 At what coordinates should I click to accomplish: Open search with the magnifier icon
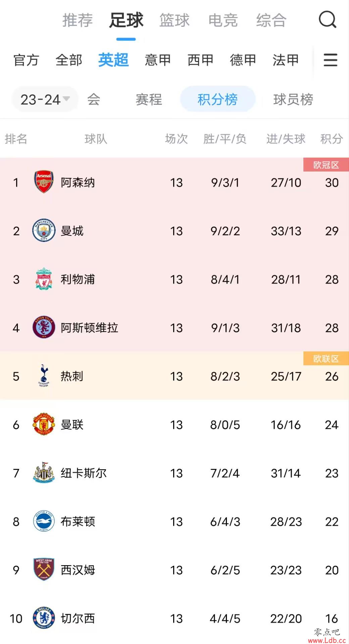pos(328,20)
